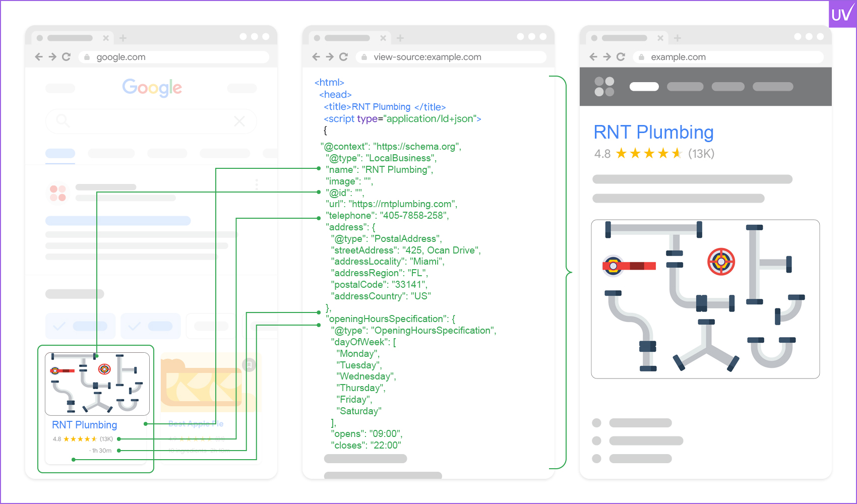The image size is (857, 504).
Task: Click the UV logo in top-right corner
Action: tap(842, 14)
